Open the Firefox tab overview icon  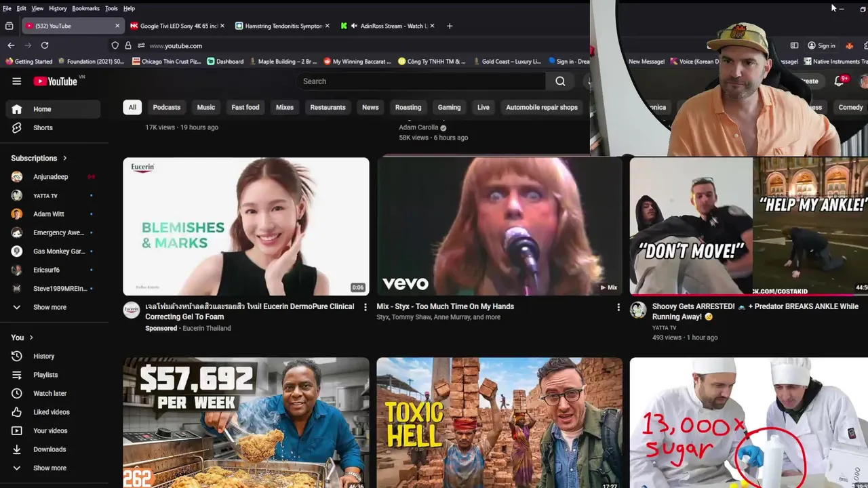click(9, 26)
